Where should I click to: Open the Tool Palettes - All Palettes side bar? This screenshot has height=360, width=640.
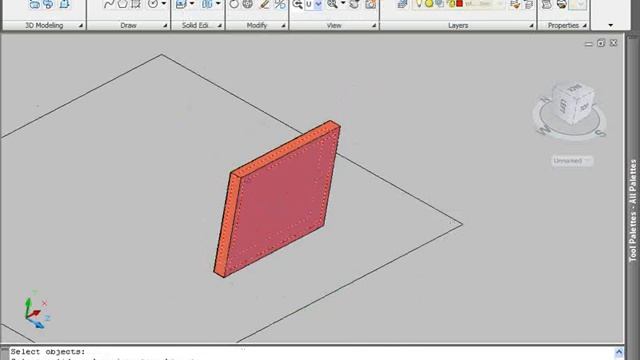point(633,210)
